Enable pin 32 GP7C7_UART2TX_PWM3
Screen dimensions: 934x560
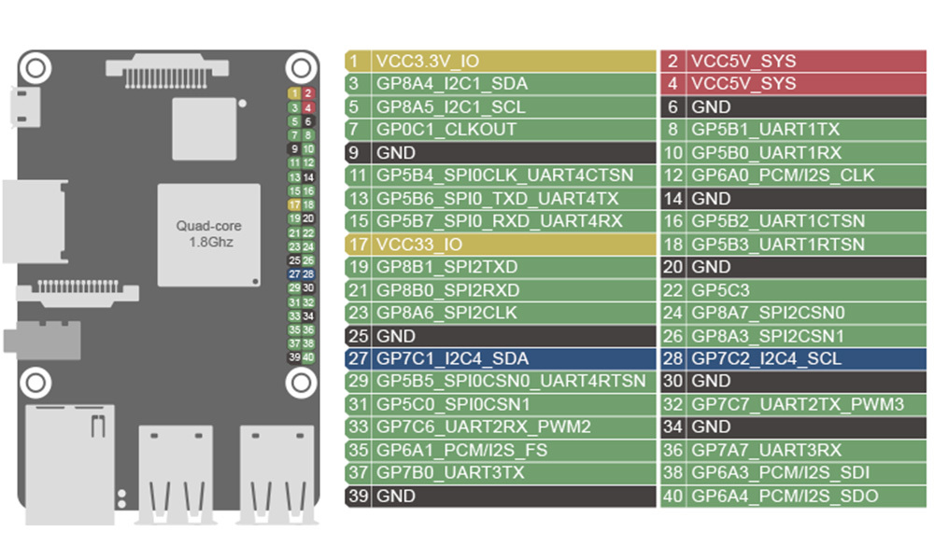click(x=803, y=404)
